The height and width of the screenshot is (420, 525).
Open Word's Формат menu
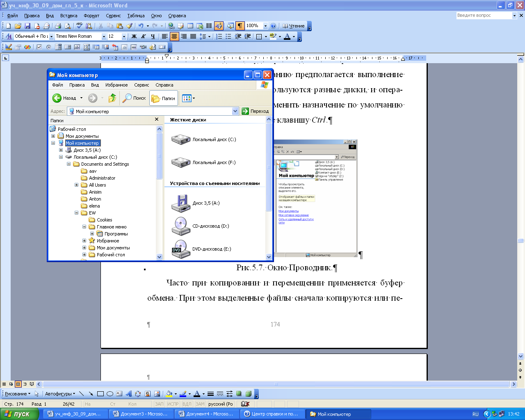91,16
